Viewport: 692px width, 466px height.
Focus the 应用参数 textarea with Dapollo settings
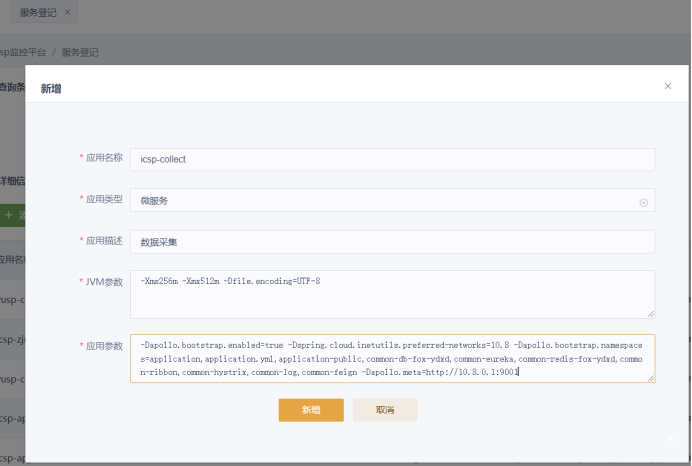coord(392,358)
